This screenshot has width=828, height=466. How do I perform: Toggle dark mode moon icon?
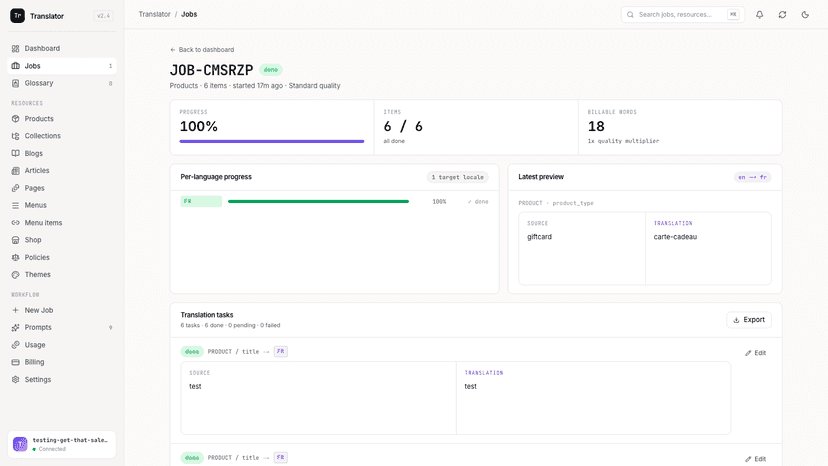click(x=805, y=15)
